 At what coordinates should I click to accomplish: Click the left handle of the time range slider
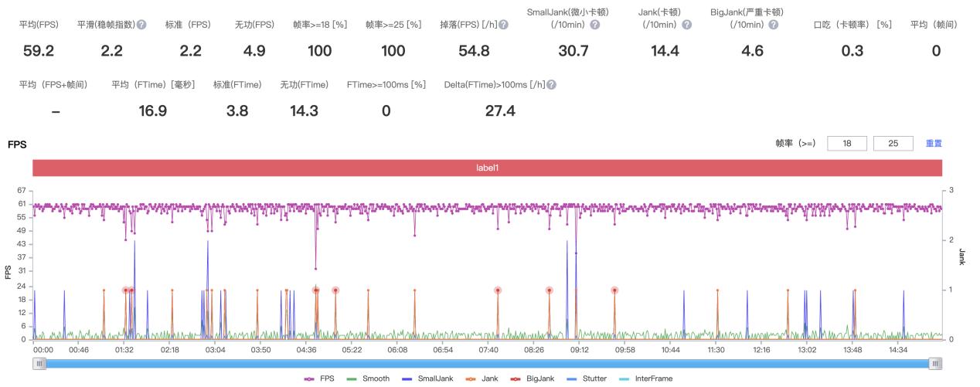(40, 363)
